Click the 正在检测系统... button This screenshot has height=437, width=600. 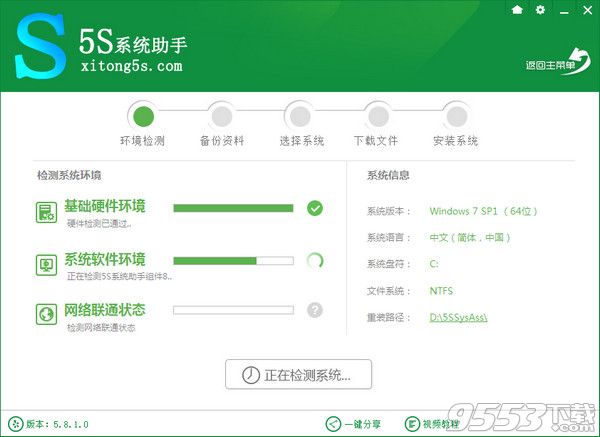coord(298,374)
